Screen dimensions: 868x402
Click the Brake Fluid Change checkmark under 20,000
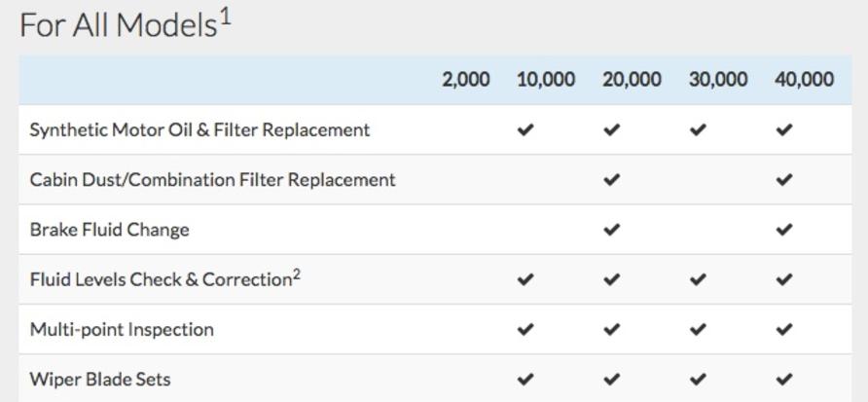pyautogui.click(x=611, y=230)
